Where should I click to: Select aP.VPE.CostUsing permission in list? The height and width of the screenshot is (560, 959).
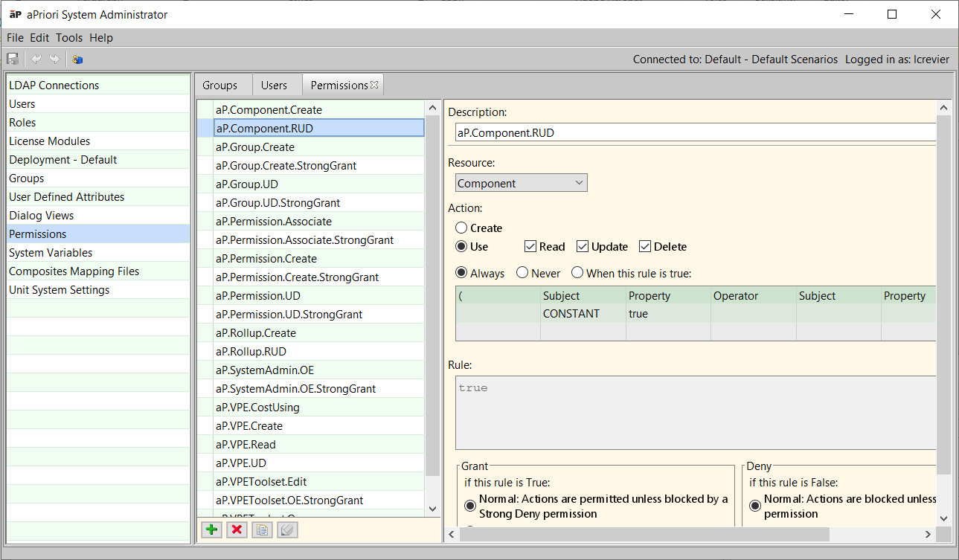257,408
